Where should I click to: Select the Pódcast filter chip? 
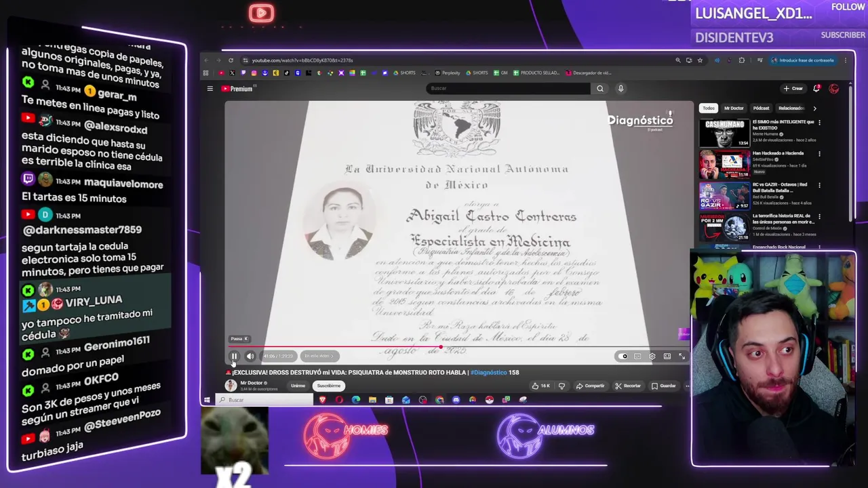[761, 108]
